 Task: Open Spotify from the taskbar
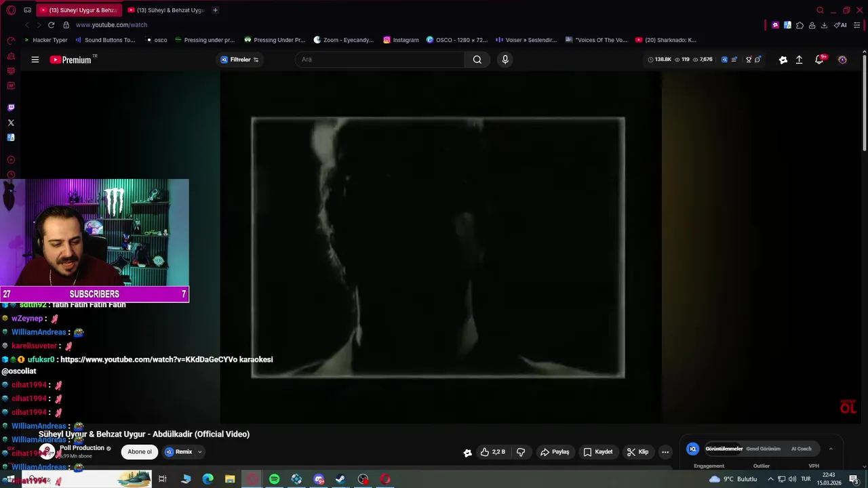[274, 479]
